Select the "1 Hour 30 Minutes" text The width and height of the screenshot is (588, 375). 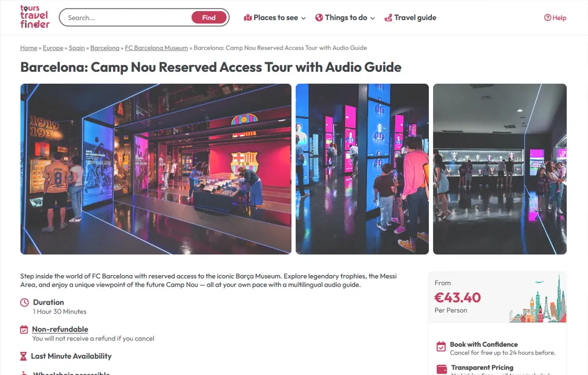tap(60, 311)
